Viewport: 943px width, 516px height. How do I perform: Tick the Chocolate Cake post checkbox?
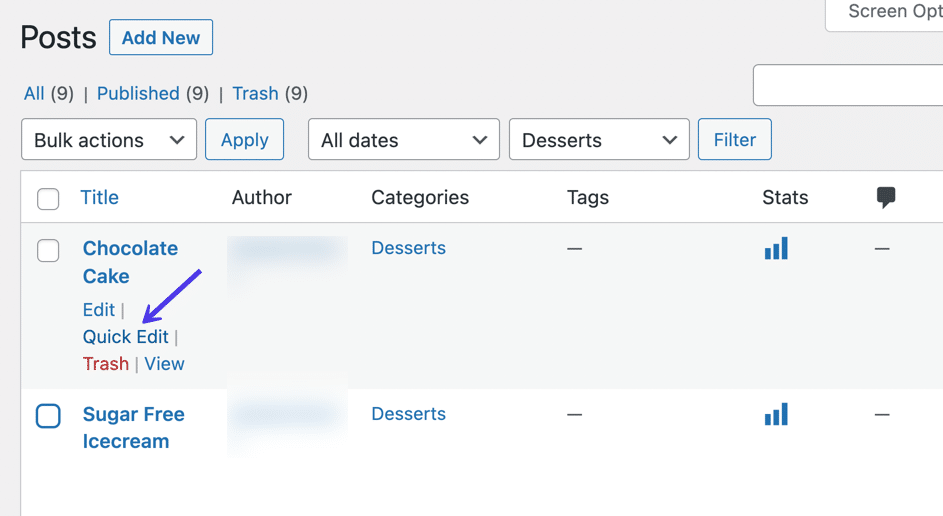click(48, 250)
